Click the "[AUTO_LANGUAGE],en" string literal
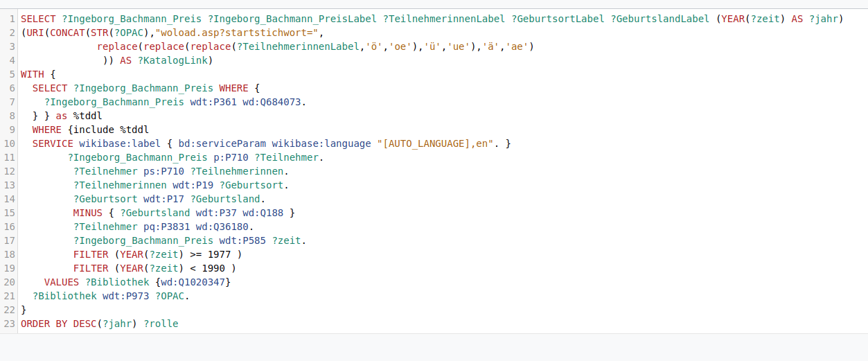 pyautogui.click(x=435, y=143)
